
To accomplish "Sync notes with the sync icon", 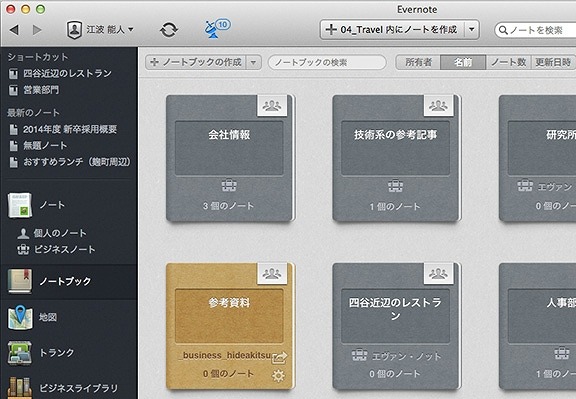I will pos(169,30).
